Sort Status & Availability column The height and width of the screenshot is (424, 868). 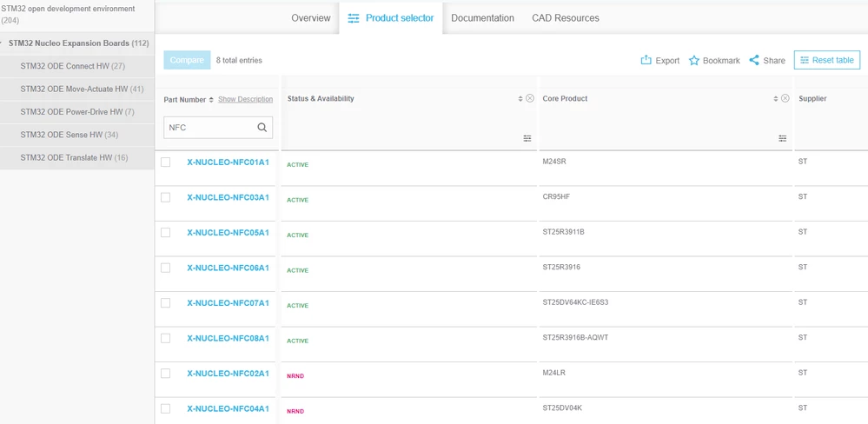pyautogui.click(x=520, y=98)
